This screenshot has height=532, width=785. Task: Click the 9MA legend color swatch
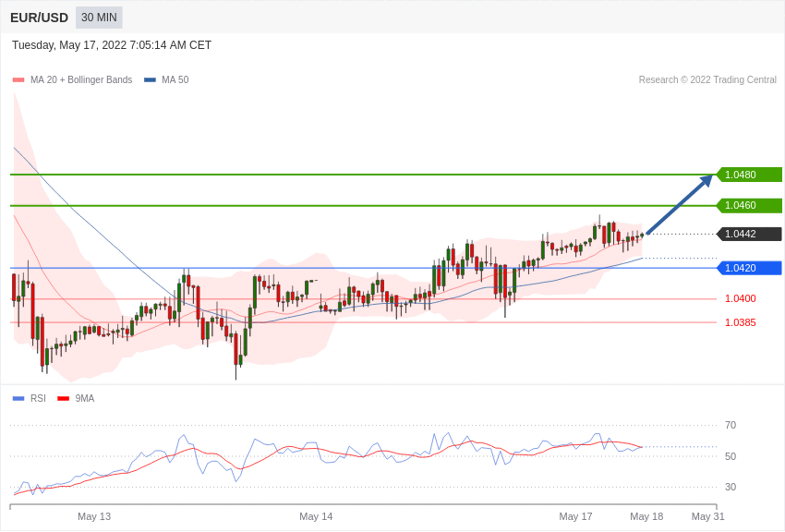coord(63,399)
